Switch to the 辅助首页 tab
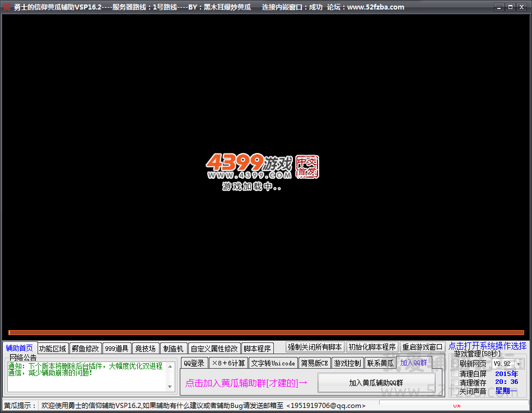 (x=20, y=348)
